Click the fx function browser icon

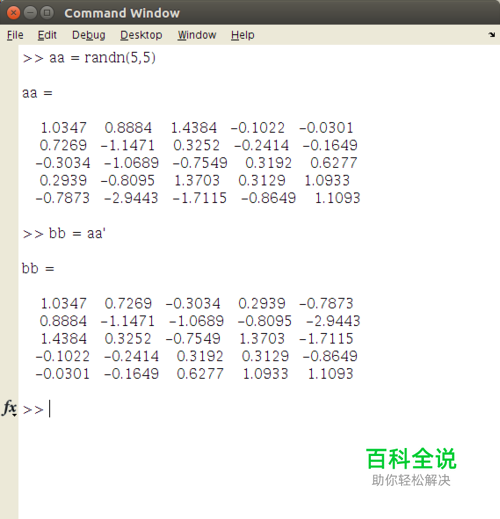coord(9,408)
